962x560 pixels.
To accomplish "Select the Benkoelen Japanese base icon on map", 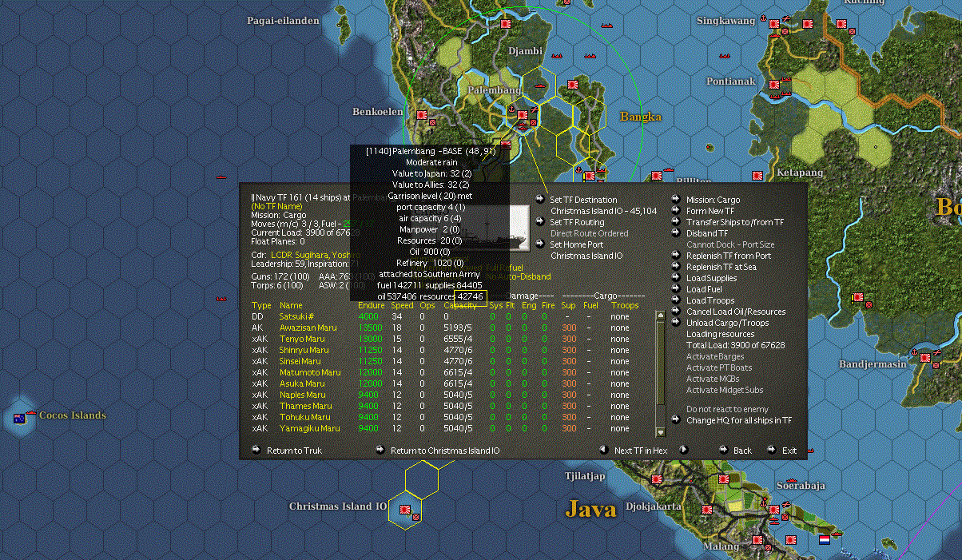I will click(421, 114).
